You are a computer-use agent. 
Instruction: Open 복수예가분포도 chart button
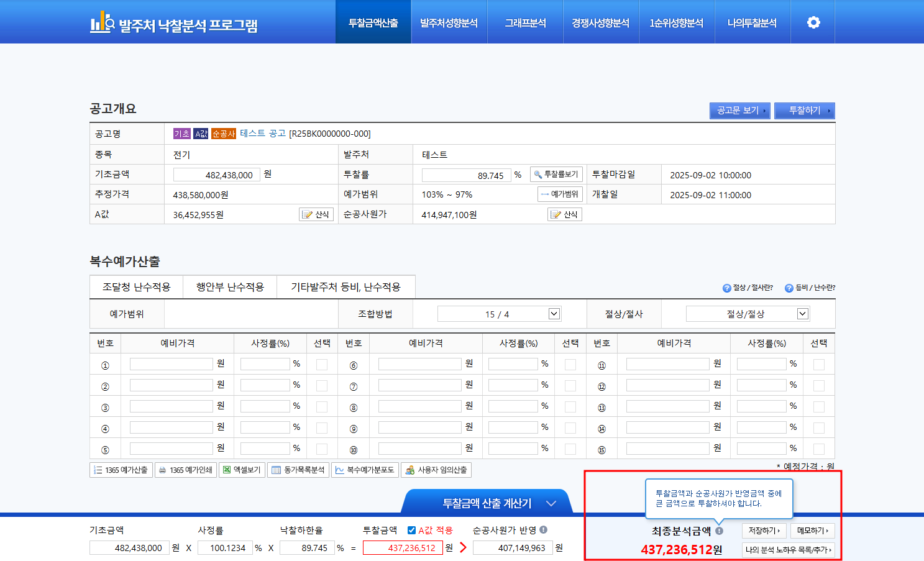[365, 470]
